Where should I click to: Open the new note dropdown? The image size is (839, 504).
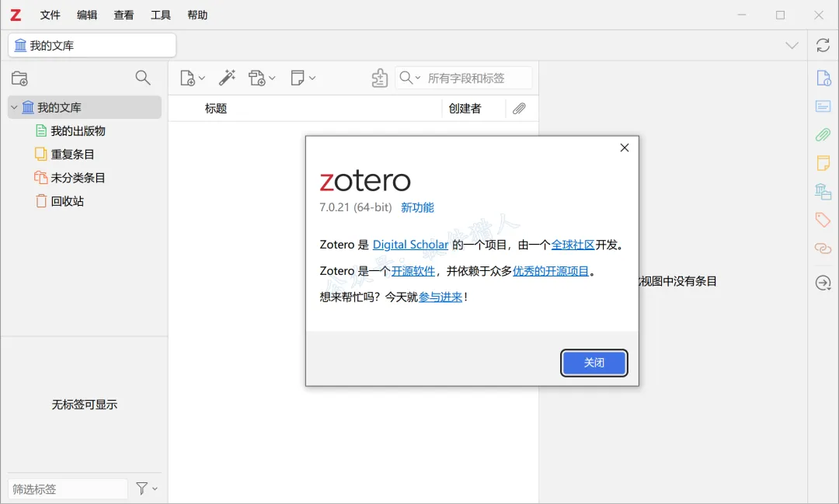(x=303, y=78)
